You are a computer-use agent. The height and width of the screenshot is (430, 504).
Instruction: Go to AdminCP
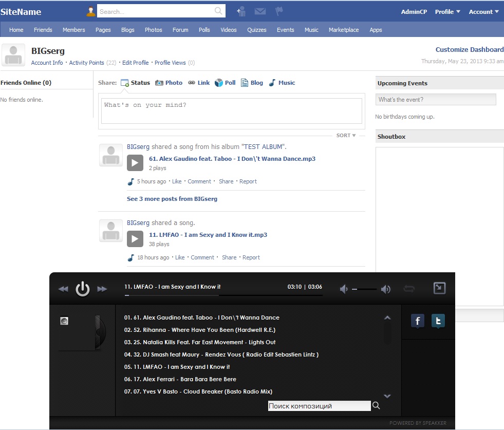click(414, 12)
